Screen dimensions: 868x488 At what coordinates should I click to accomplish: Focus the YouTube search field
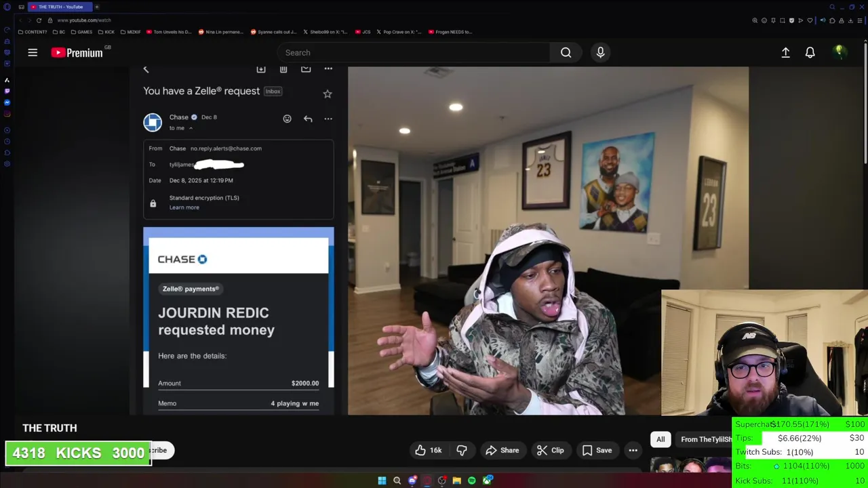tap(414, 52)
